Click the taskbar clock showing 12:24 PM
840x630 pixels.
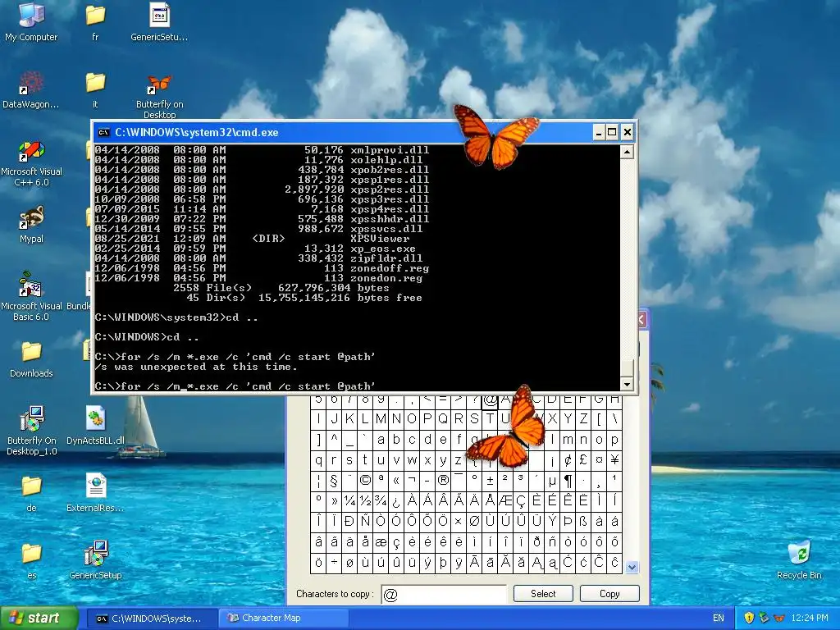(809, 618)
